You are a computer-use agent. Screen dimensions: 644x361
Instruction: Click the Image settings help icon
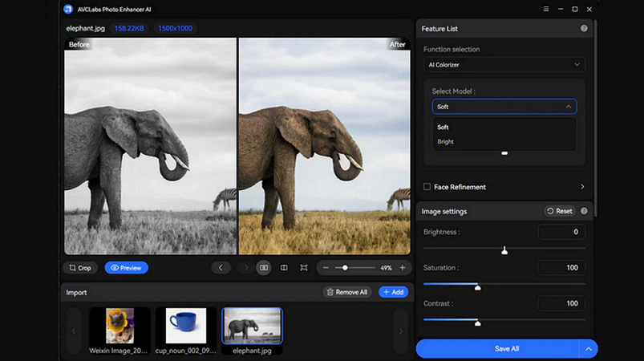point(584,211)
